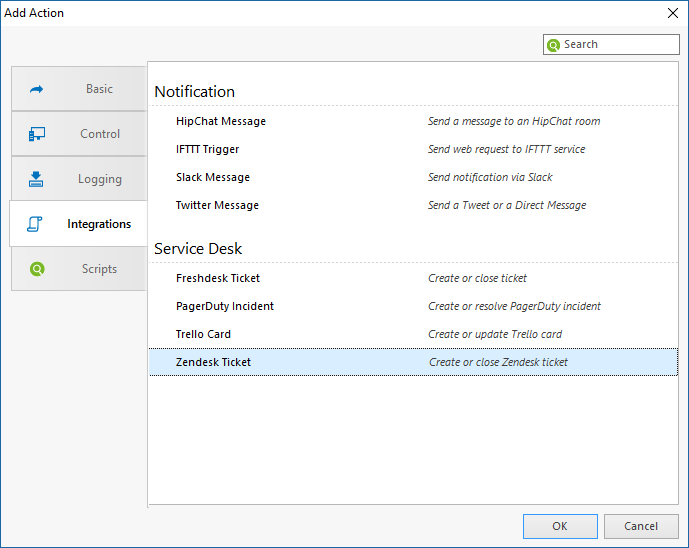The width and height of the screenshot is (689, 548).
Task: Click 'Create or close ticket' description
Action: pos(477,278)
